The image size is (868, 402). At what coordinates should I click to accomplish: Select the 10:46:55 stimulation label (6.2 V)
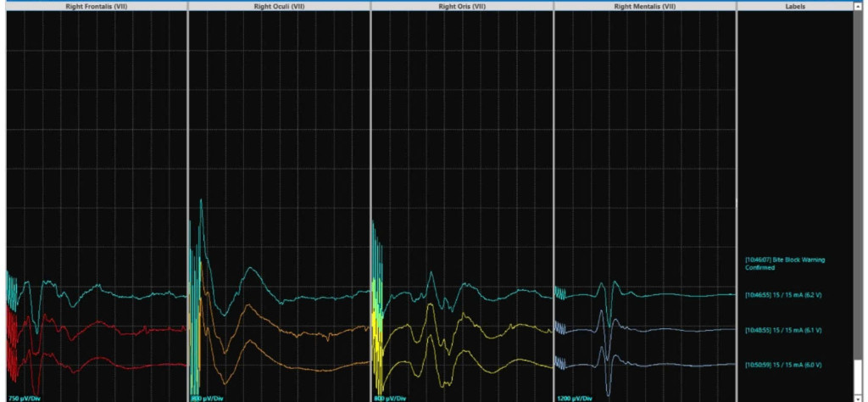[782, 295]
